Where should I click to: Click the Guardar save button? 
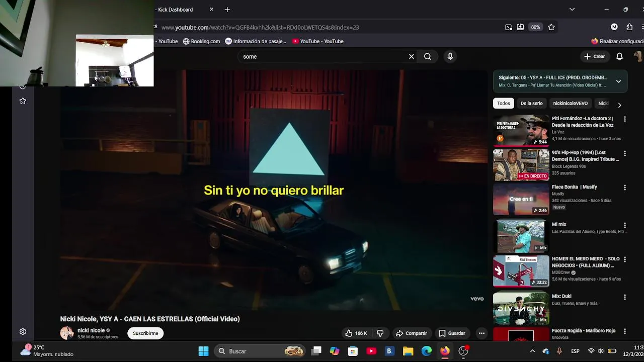tap(452, 333)
